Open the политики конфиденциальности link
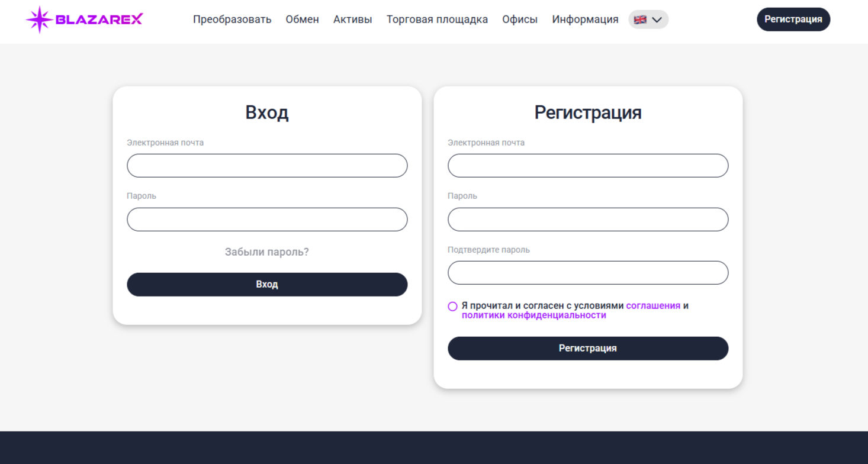The image size is (868, 464). pos(534,315)
